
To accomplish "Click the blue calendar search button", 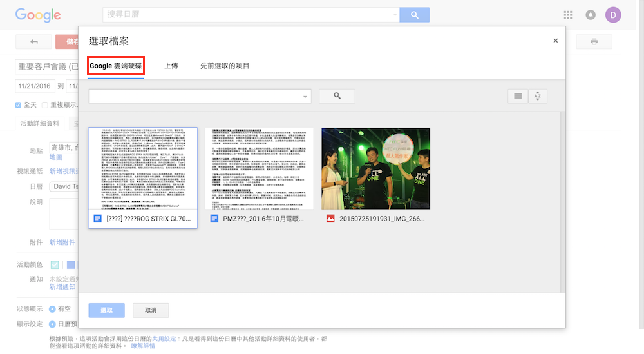I will 414,15.
